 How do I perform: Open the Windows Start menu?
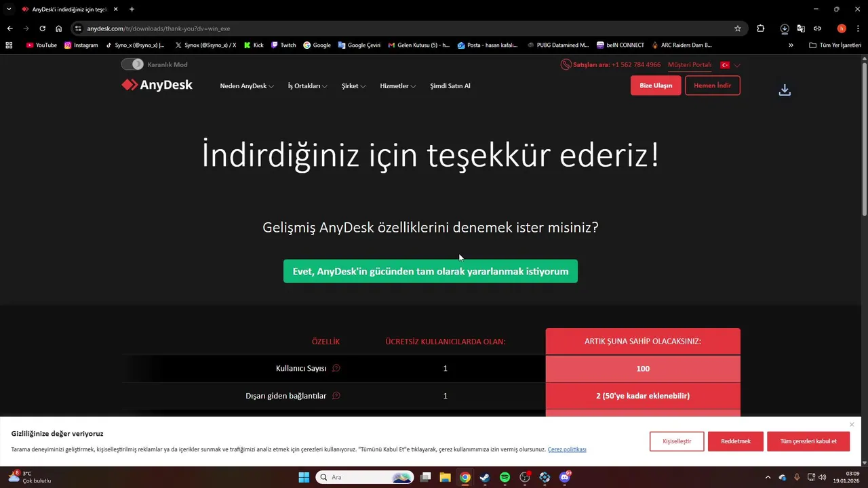tap(304, 477)
